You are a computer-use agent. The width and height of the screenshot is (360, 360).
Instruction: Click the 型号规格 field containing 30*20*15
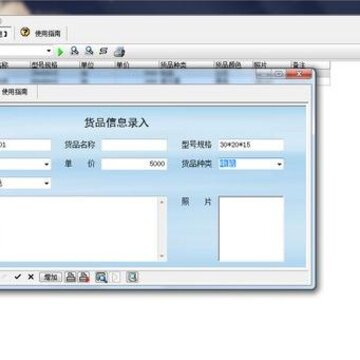point(251,145)
